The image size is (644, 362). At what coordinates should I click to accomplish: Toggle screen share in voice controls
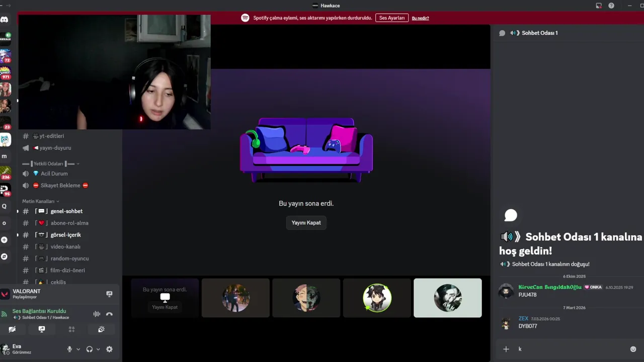[42, 329]
